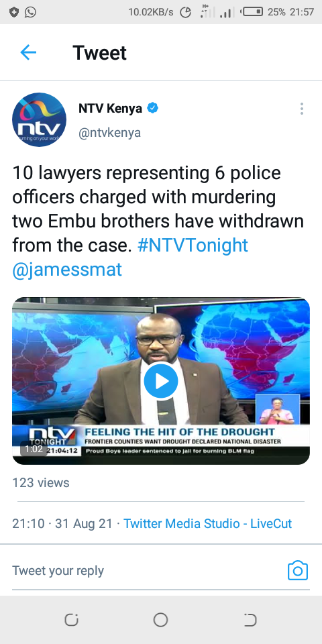Play the video with the blue play button
Image resolution: width=322 pixels, height=644 pixels.
point(161,381)
